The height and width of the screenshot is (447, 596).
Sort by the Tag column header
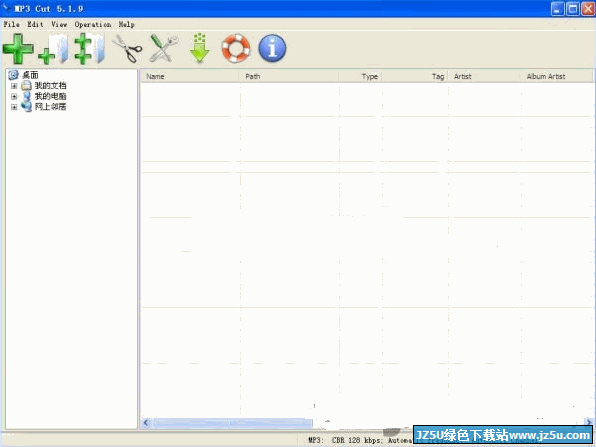tap(415, 76)
